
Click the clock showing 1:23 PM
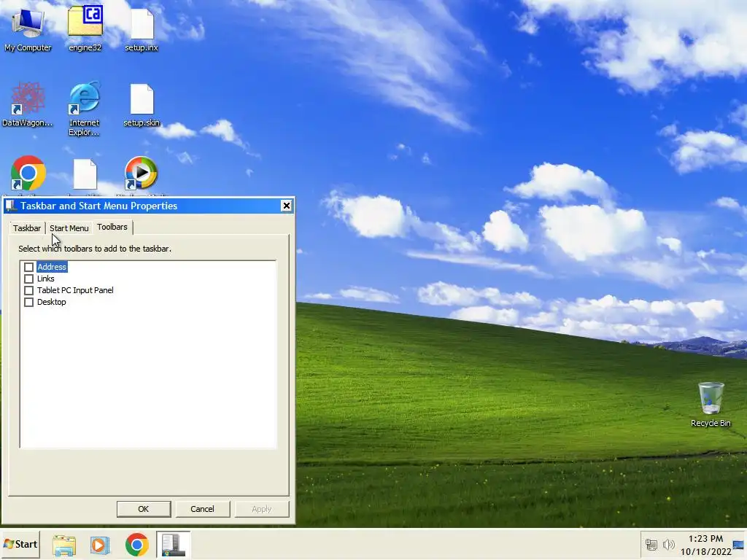coord(705,539)
